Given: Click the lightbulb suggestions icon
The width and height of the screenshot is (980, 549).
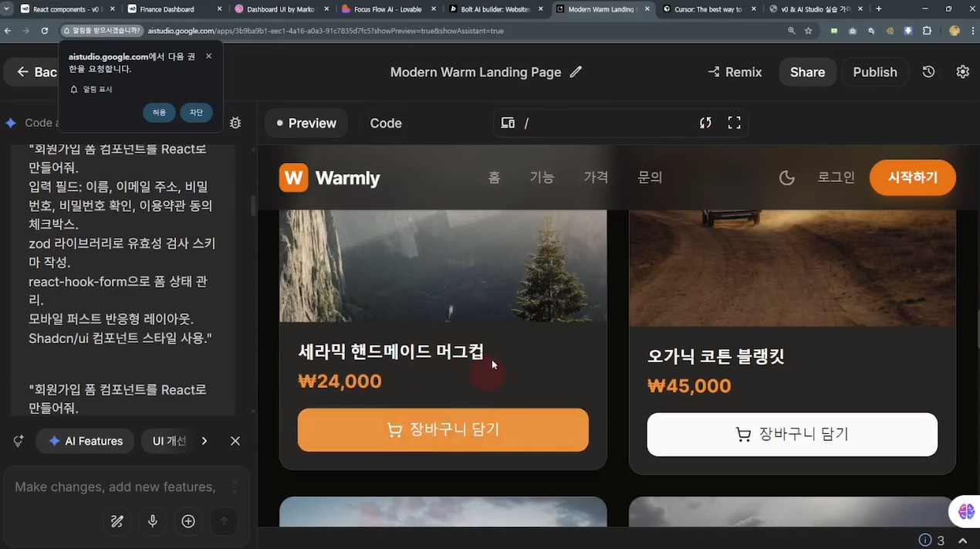Looking at the screenshot, I should point(19,441).
